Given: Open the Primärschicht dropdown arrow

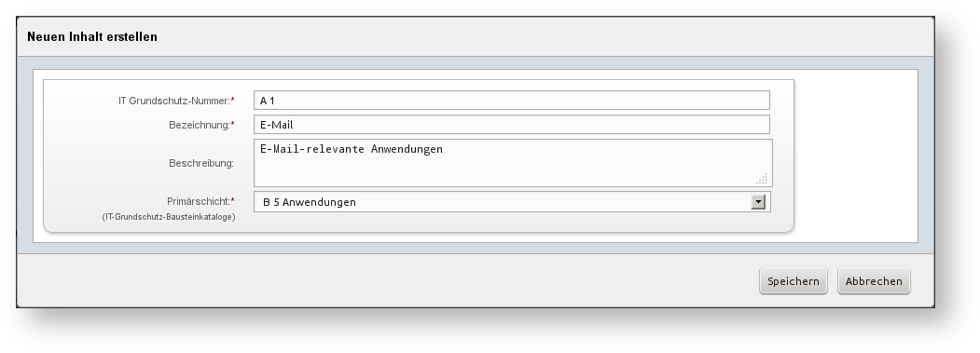Looking at the screenshot, I should [x=757, y=202].
